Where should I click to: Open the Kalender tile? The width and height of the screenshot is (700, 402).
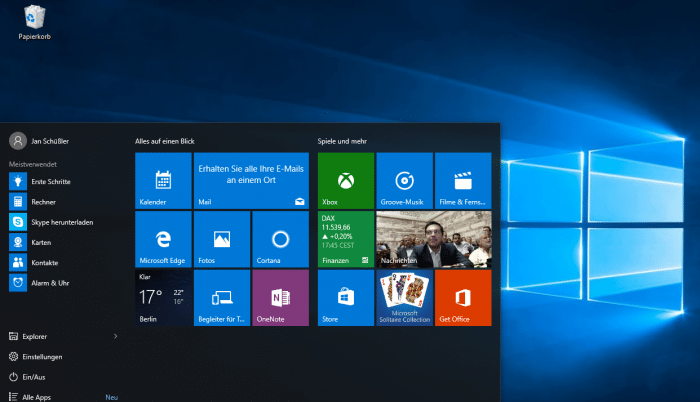pyautogui.click(x=163, y=181)
